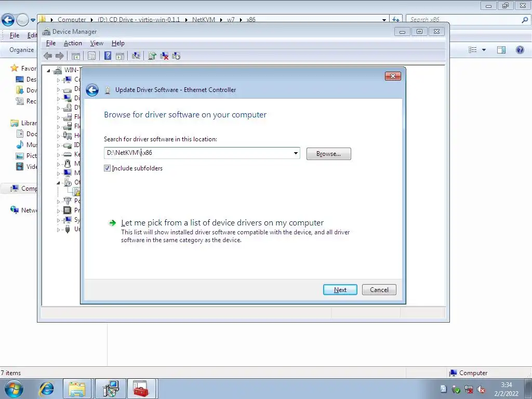532x399 pixels.
Task: Open Device Manager File menu
Action: (x=51, y=43)
